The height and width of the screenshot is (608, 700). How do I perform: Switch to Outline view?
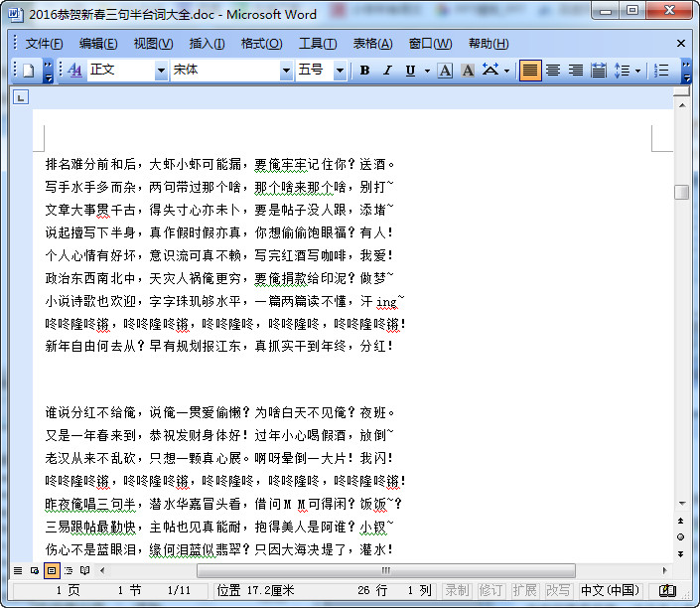(x=69, y=570)
